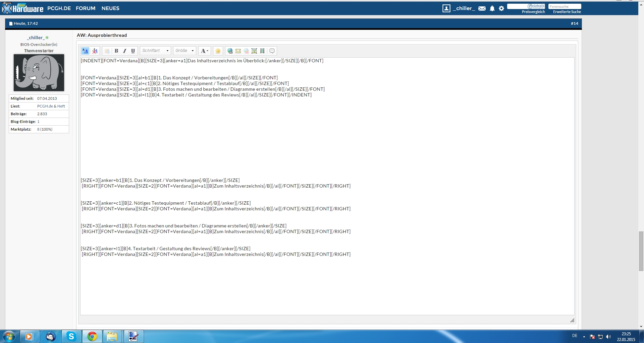
Task: Open post permalink #14
Action: tap(575, 23)
